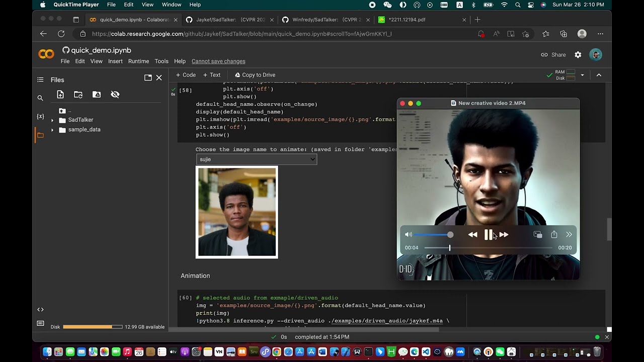Click the upload to session storage icon
Image resolution: width=644 pixels, height=362 pixels.
60,95
